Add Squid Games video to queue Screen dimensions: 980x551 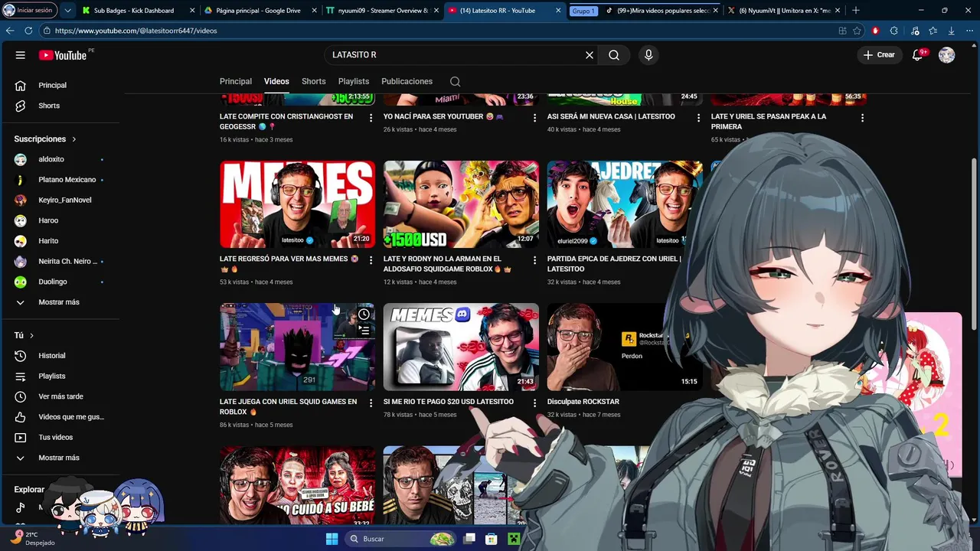click(x=364, y=331)
